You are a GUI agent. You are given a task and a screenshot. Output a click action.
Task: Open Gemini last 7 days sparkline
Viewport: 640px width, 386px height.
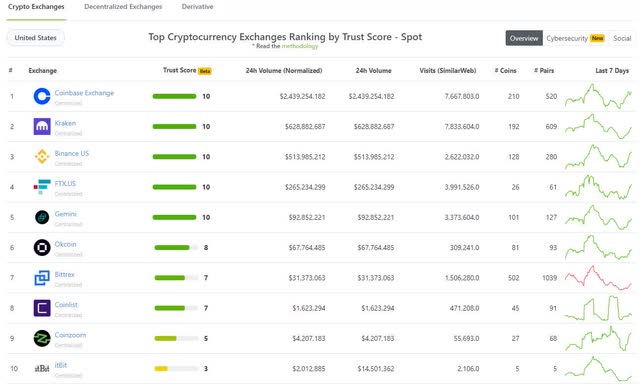coord(598,217)
